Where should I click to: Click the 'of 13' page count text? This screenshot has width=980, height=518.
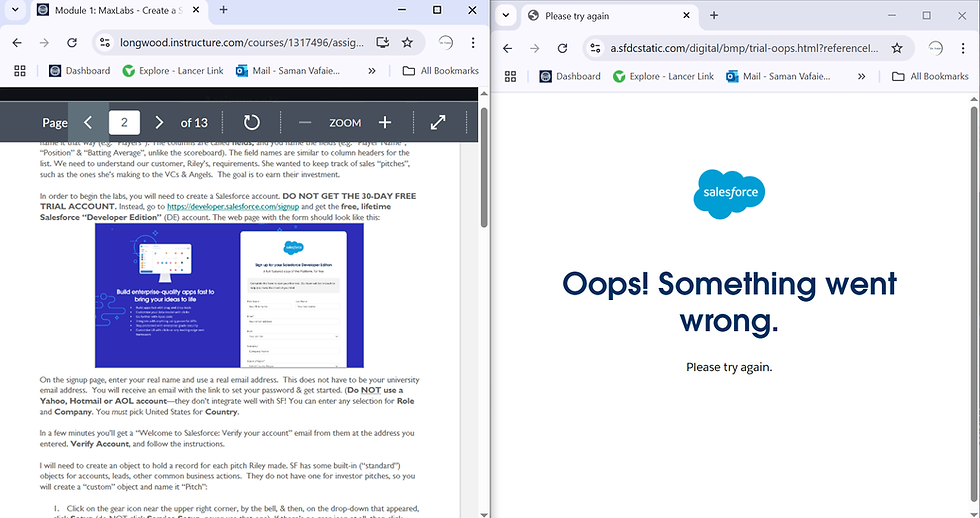click(194, 122)
